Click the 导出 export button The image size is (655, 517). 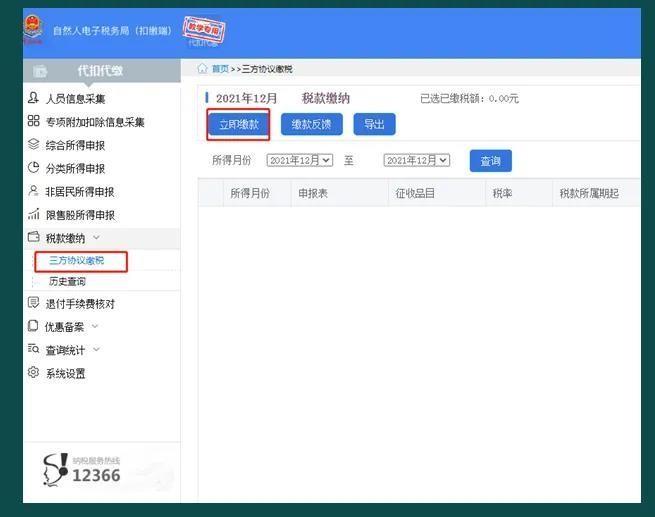[374, 124]
